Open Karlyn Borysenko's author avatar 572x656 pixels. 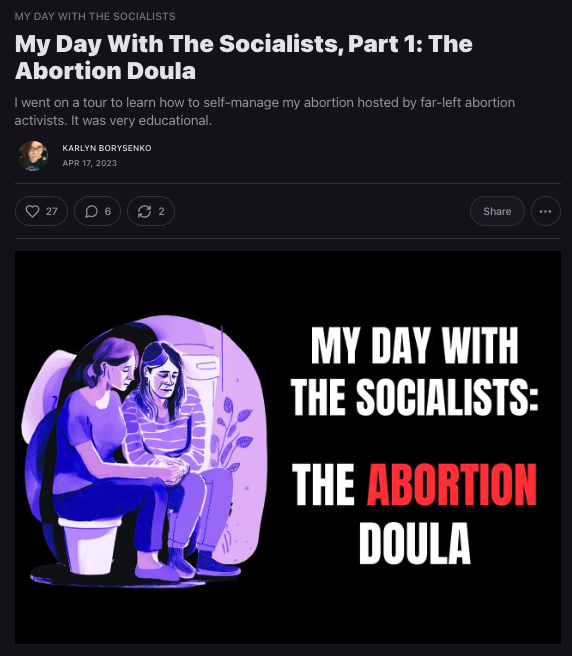33,156
